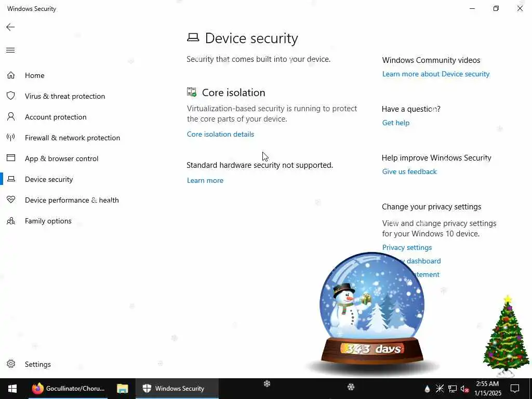The width and height of the screenshot is (532, 399).
Task: Open the Home icon in sidebar
Action: (x=11, y=75)
